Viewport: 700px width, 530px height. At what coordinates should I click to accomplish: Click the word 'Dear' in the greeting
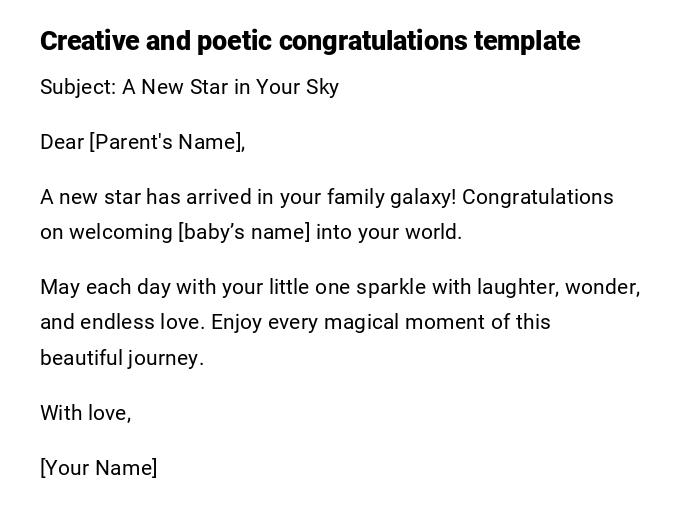pyautogui.click(x=62, y=142)
